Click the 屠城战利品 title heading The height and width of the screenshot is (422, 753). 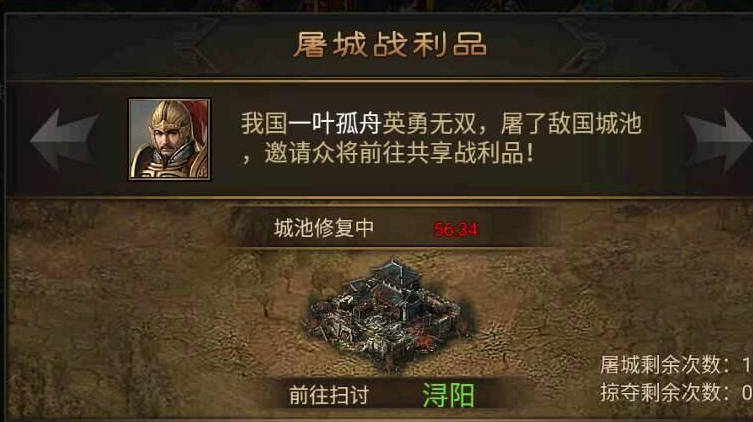pos(390,45)
